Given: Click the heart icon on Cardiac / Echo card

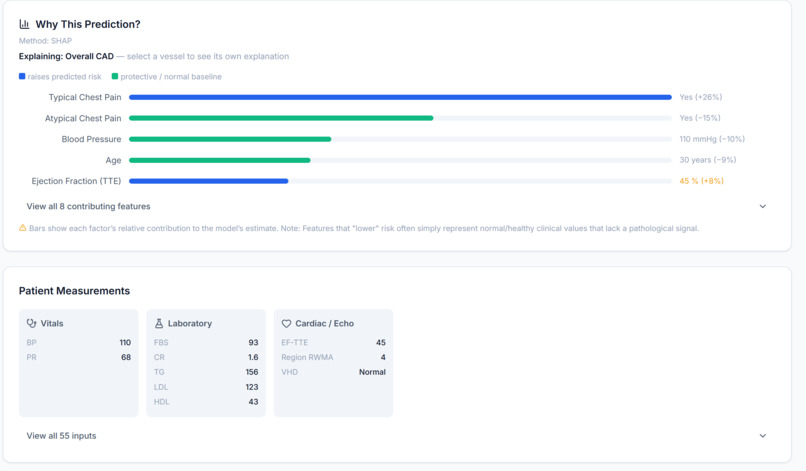Looking at the screenshot, I should click(x=286, y=323).
